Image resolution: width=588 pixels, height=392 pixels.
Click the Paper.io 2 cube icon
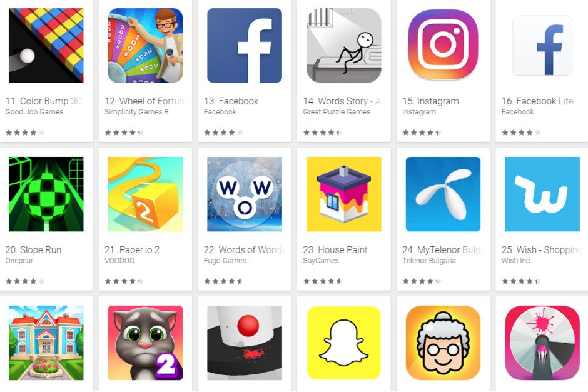pos(145,194)
